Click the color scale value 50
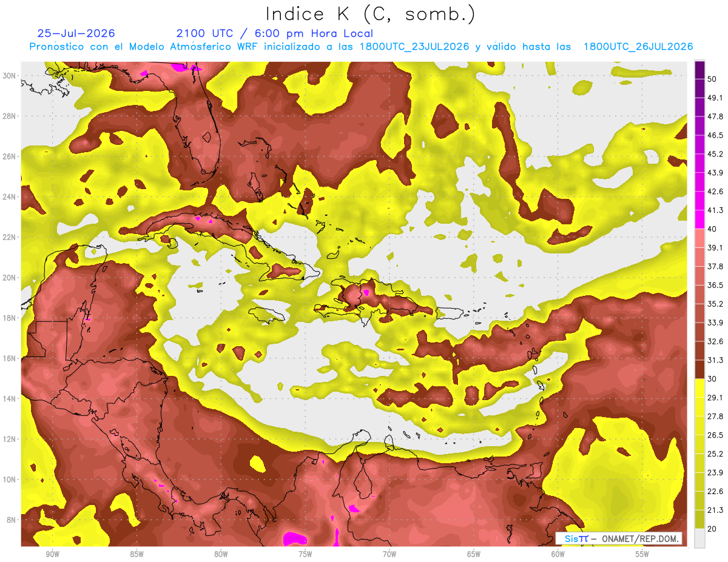 click(x=713, y=79)
